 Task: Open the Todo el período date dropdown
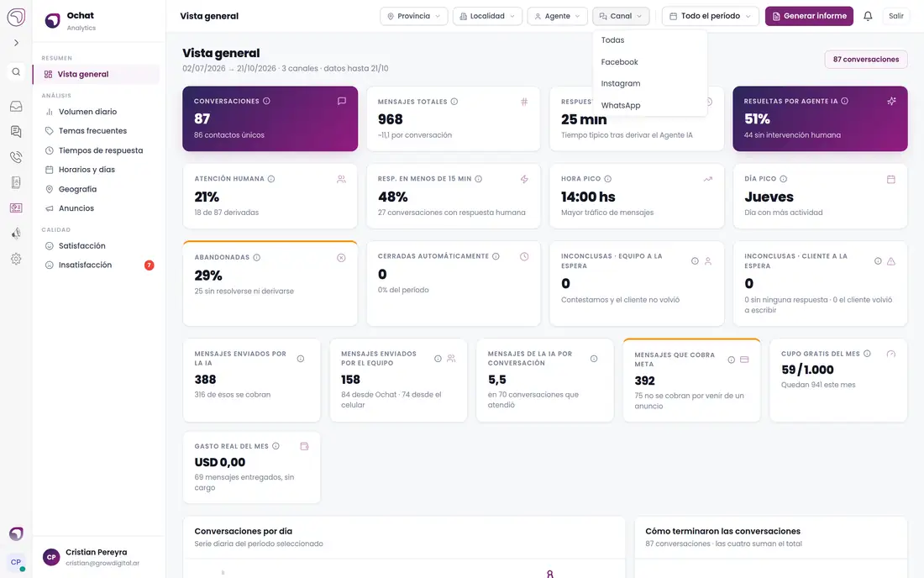710,16
